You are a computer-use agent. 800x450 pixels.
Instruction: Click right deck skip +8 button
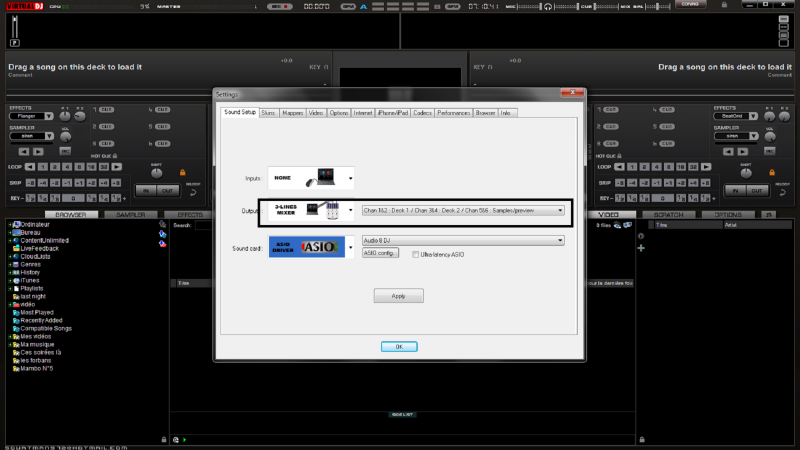click(705, 183)
